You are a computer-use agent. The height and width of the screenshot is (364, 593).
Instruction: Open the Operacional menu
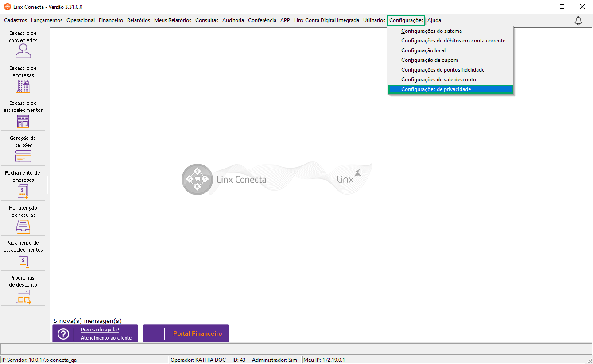coord(81,20)
